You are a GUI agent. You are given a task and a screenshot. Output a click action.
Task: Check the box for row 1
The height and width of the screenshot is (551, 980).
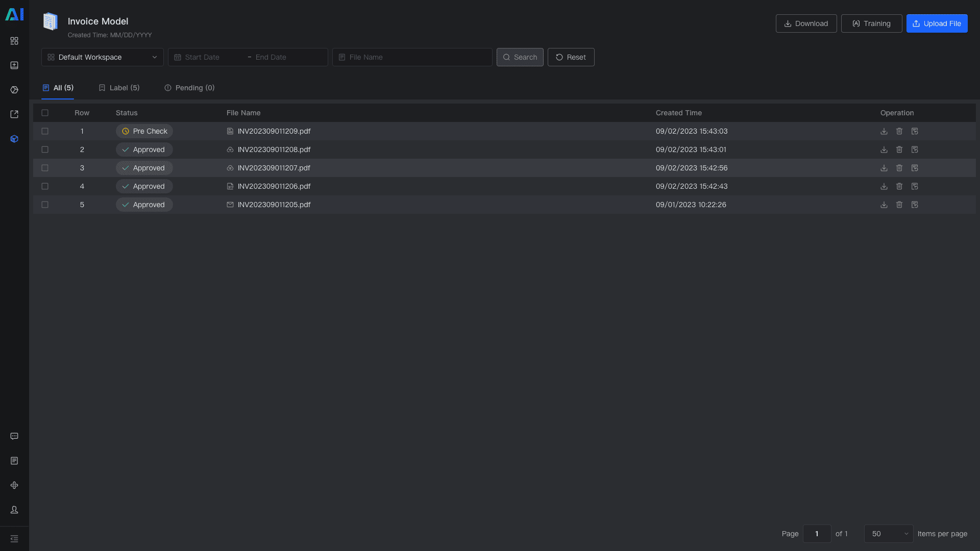45,131
